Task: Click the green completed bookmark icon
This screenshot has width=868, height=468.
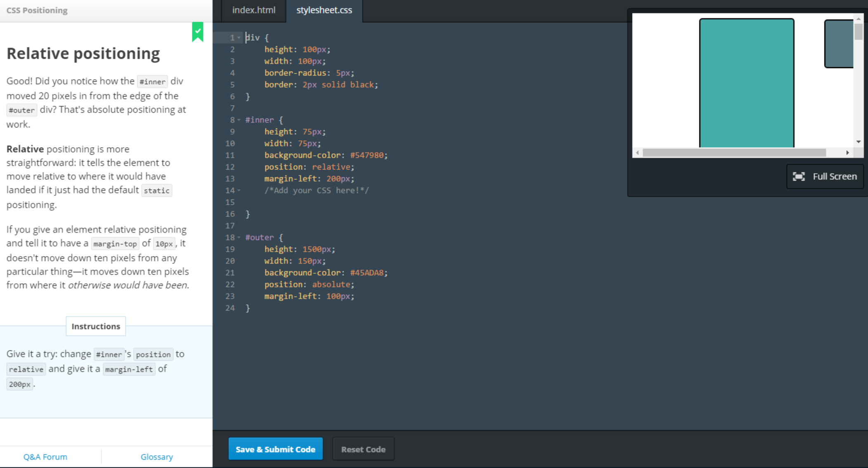Action: tap(198, 32)
